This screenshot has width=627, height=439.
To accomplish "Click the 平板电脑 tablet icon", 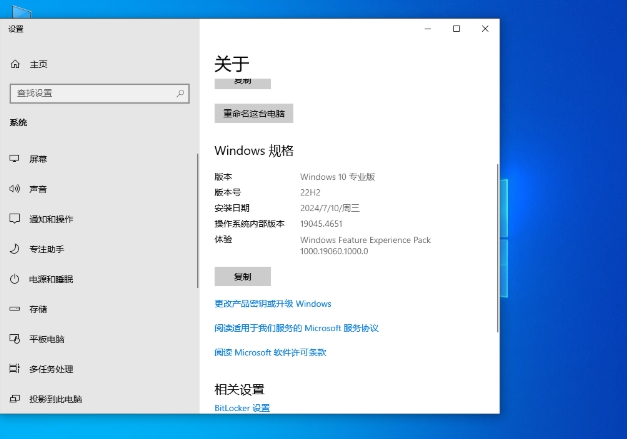I will pyautogui.click(x=15, y=339).
